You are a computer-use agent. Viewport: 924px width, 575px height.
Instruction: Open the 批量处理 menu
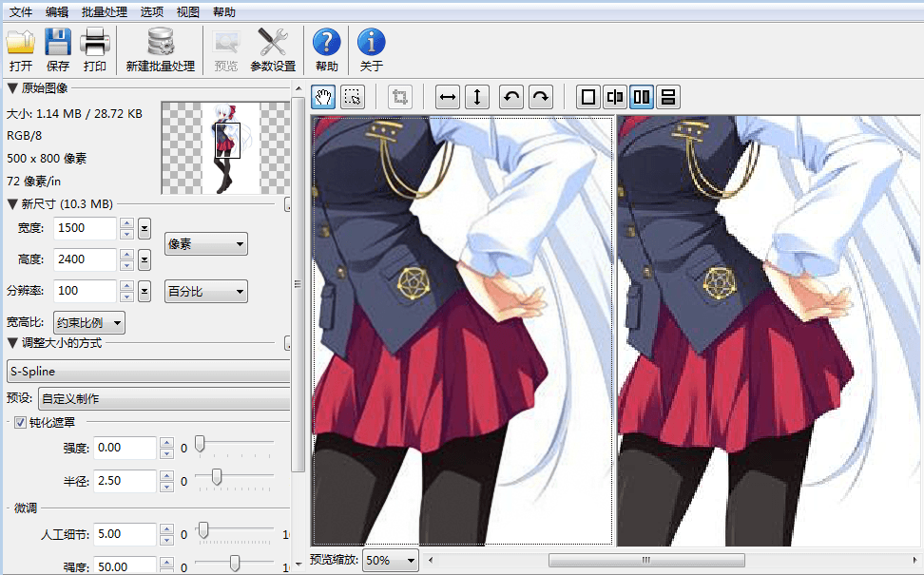(105, 11)
